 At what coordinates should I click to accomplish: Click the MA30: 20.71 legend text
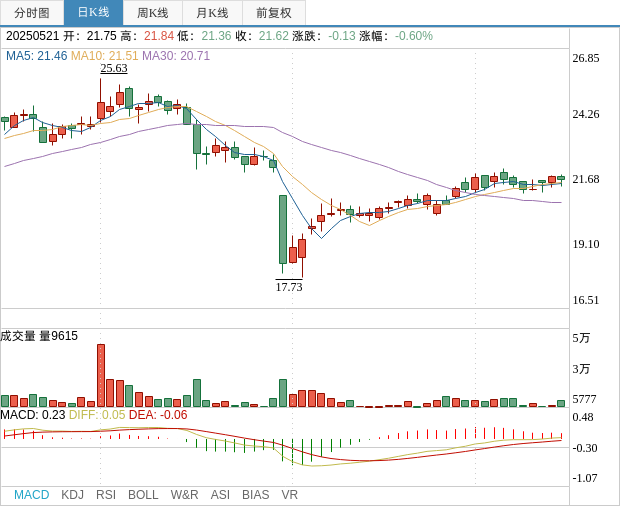tap(176, 56)
